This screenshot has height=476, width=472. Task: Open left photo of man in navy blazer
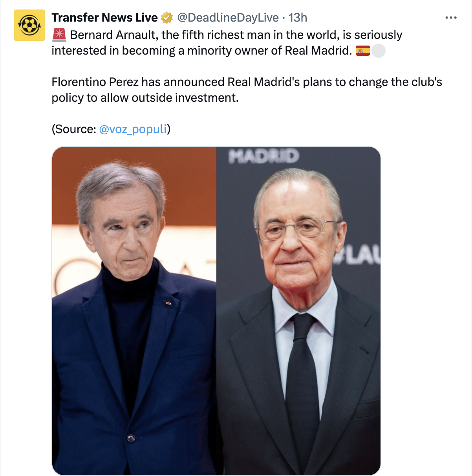click(x=134, y=311)
